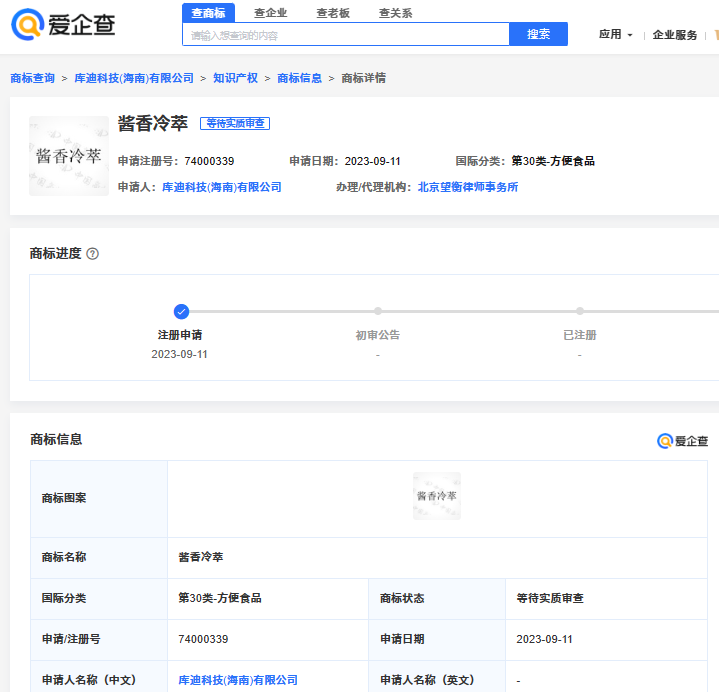This screenshot has width=719, height=692.
Task: Switch to the 查老板 tab
Action: point(333,13)
